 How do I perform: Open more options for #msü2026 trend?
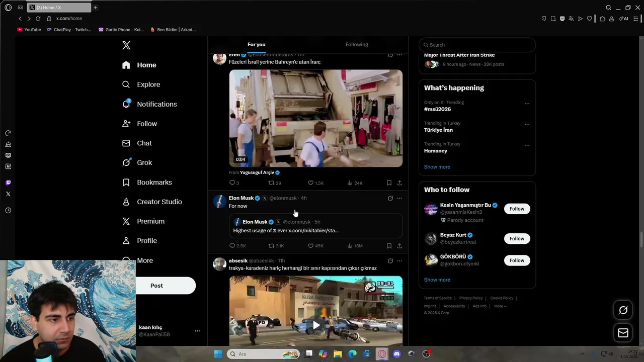tap(527, 104)
